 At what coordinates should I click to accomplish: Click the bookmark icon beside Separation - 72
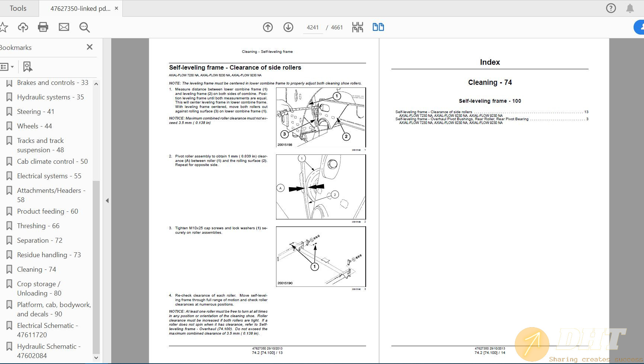[x=9, y=240]
